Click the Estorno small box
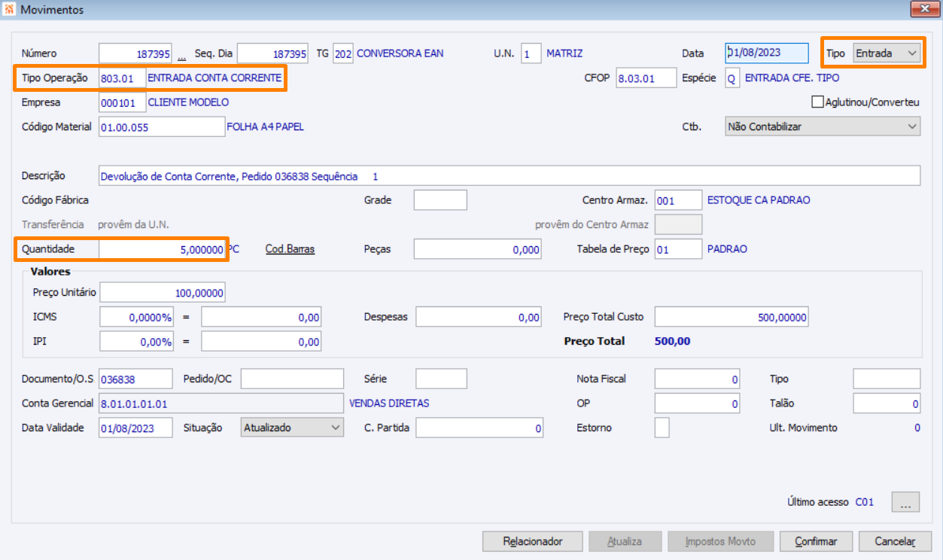The height and width of the screenshot is (560, 943). pyautogui.click(x=662, y=428)
